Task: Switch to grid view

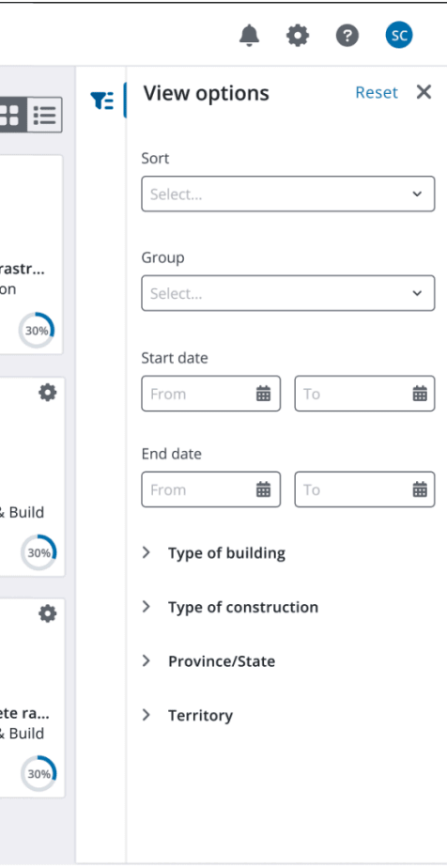Action: pos(10,116)
